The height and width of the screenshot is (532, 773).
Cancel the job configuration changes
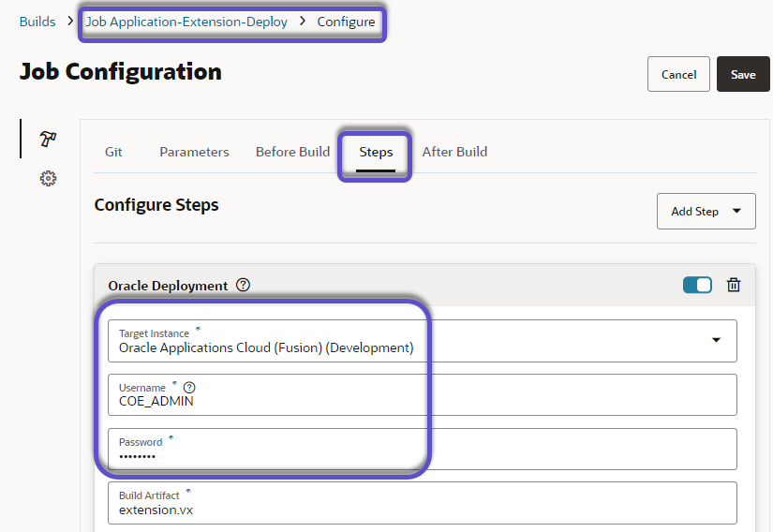pos(678,74)
